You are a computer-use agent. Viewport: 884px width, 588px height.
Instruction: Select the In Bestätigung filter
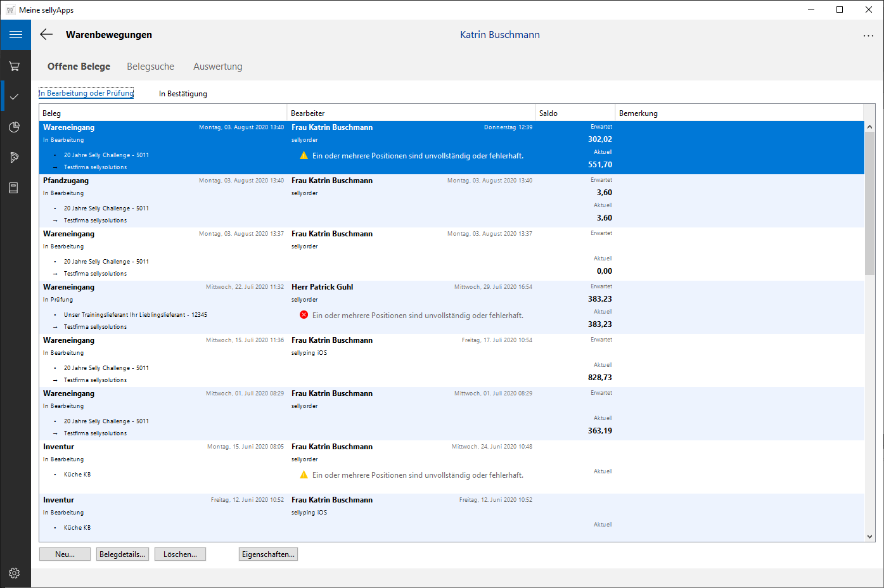coord(183,94)
